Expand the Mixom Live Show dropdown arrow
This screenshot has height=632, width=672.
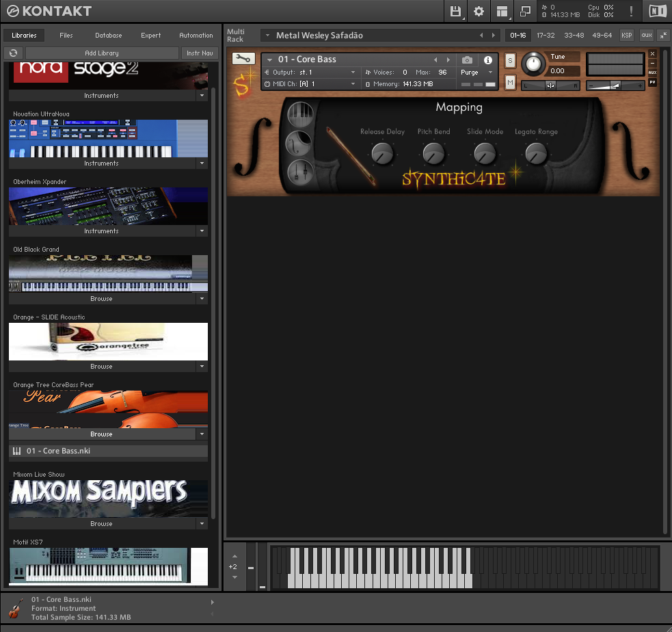point(202,523)
